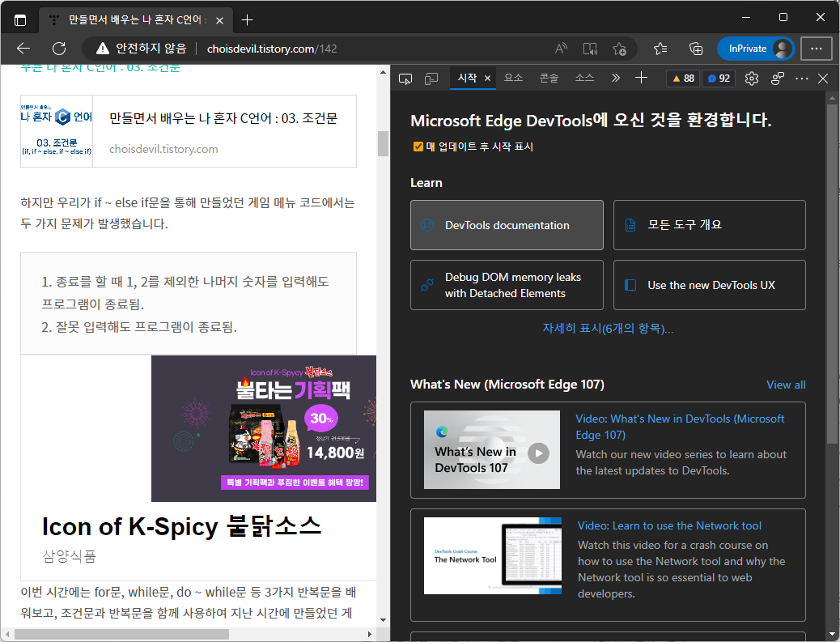
Task: Open Debug DOM memory leaks card
Action: (507, 285)
